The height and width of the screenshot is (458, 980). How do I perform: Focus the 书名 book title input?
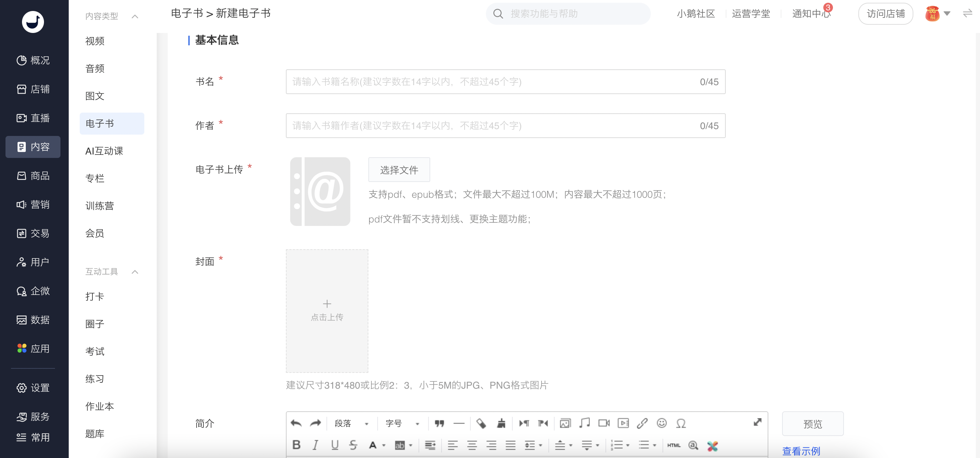pyautogui.click(x=505, y=82)
